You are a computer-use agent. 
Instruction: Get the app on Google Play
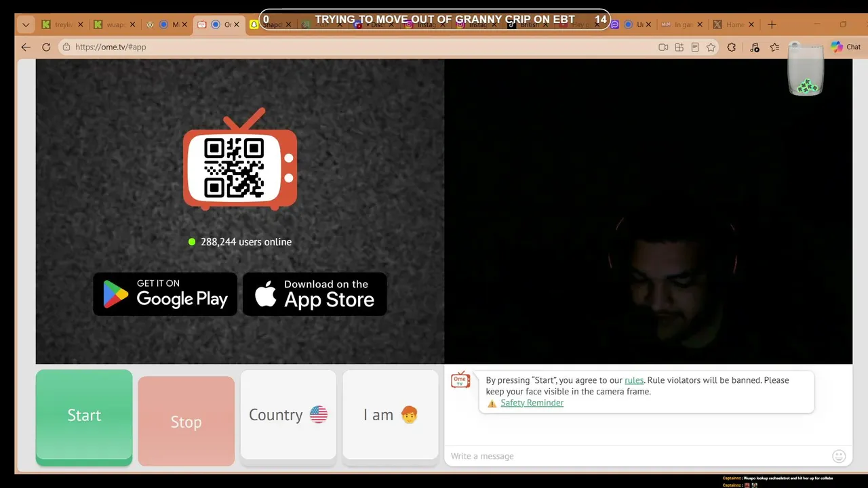pos(165,294)
